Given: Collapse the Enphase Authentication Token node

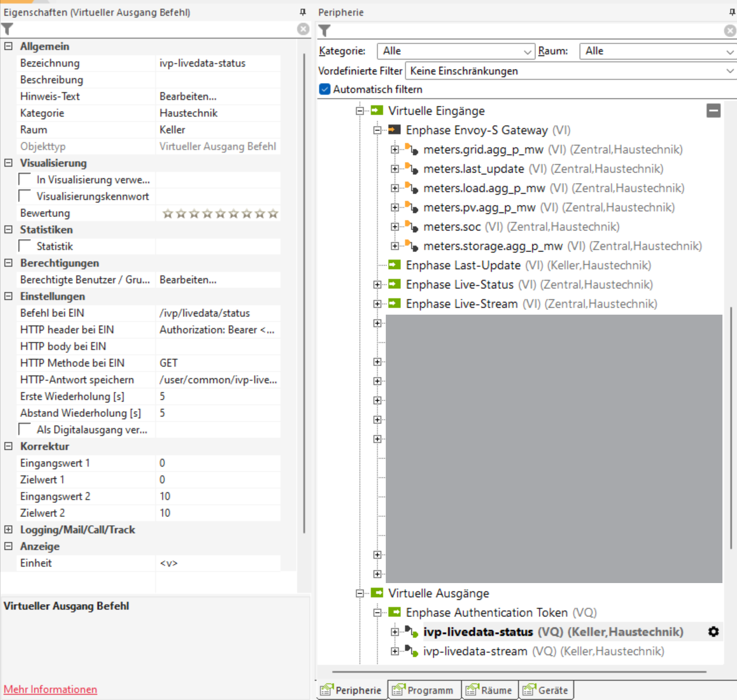Looking at the screenshot, I should 378,613.
